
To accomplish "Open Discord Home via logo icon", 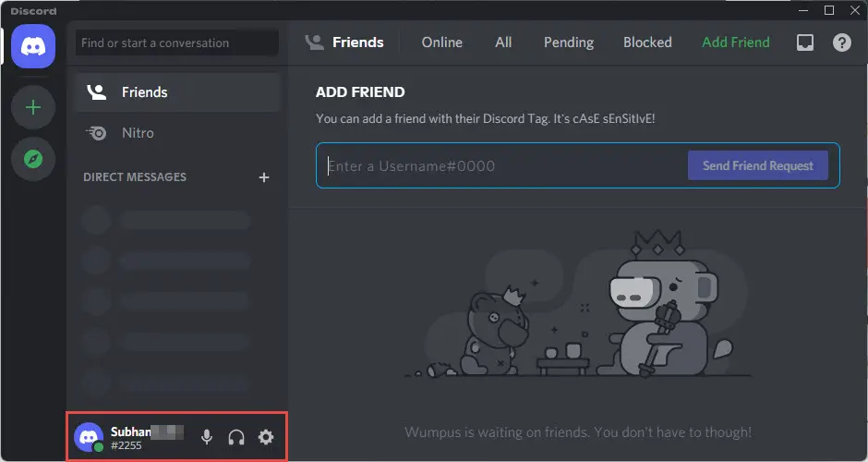I will coord(33,46).
